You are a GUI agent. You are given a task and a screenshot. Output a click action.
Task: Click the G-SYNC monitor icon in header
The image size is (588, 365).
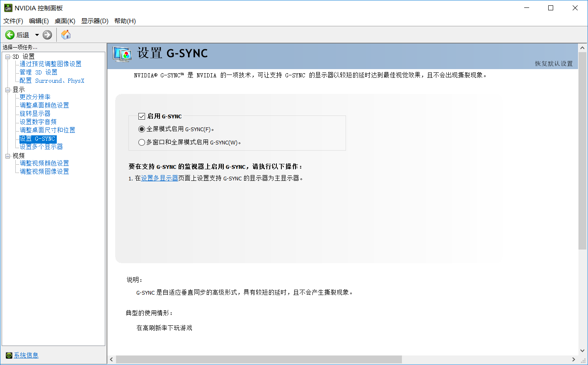(122, 54)
